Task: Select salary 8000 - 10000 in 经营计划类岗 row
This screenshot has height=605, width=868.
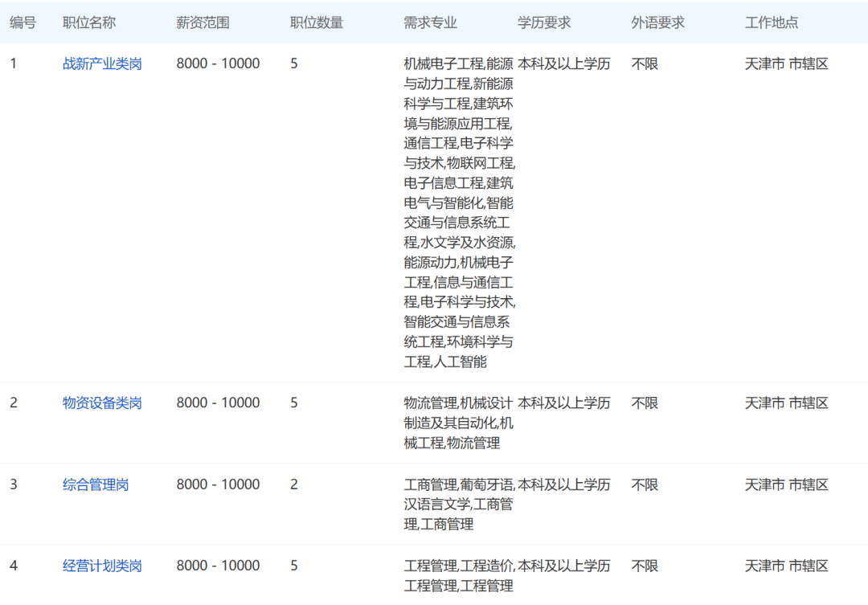Action: pyautogui.click(x=218, y=566)
